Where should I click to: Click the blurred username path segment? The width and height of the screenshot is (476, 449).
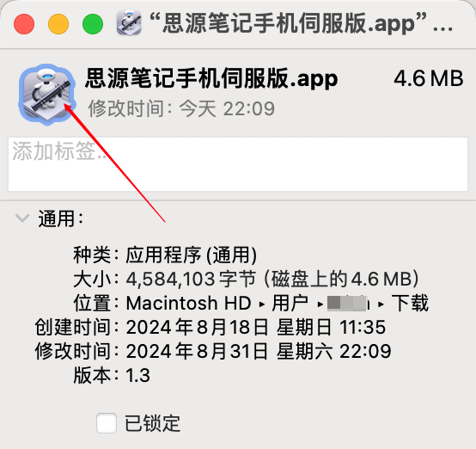(x=348, y=303)
